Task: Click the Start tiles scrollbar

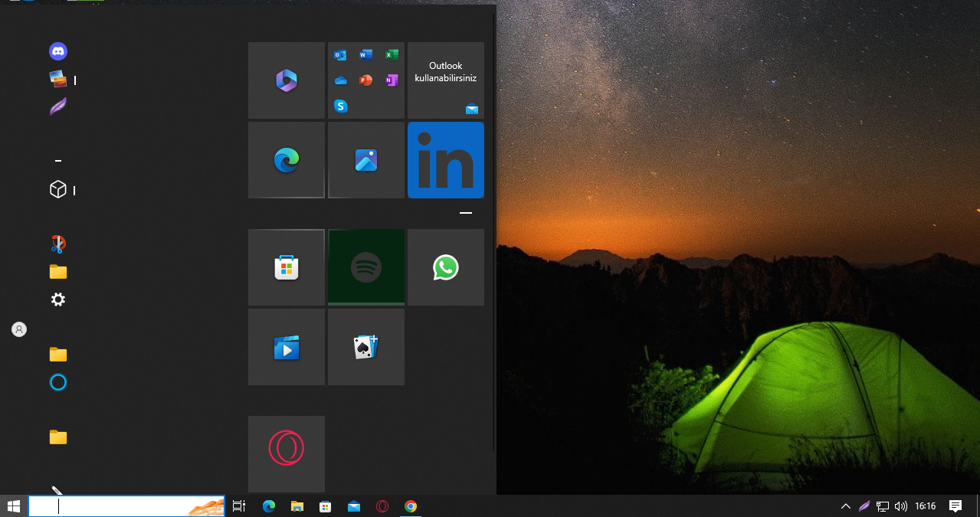Action: (494, 234)
